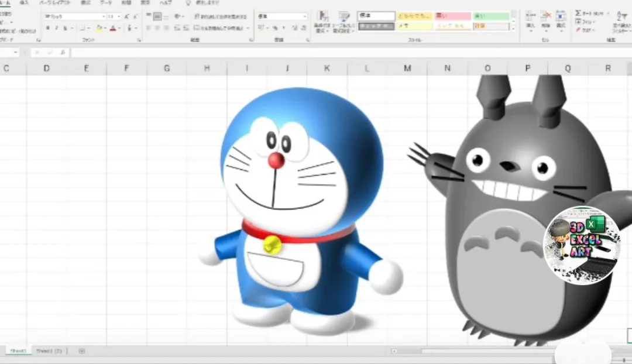Viewport: 632px width, 364px height.
Task: Click the align left icon
Action: [x=149, y=28]
